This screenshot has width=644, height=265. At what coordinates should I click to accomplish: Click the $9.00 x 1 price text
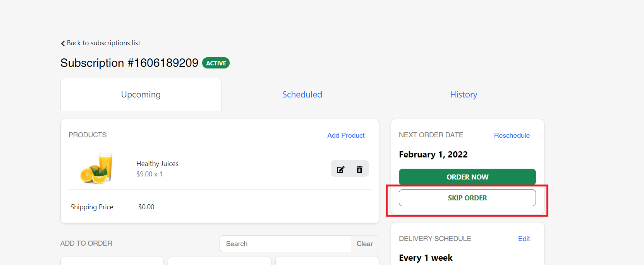point(149,174)
